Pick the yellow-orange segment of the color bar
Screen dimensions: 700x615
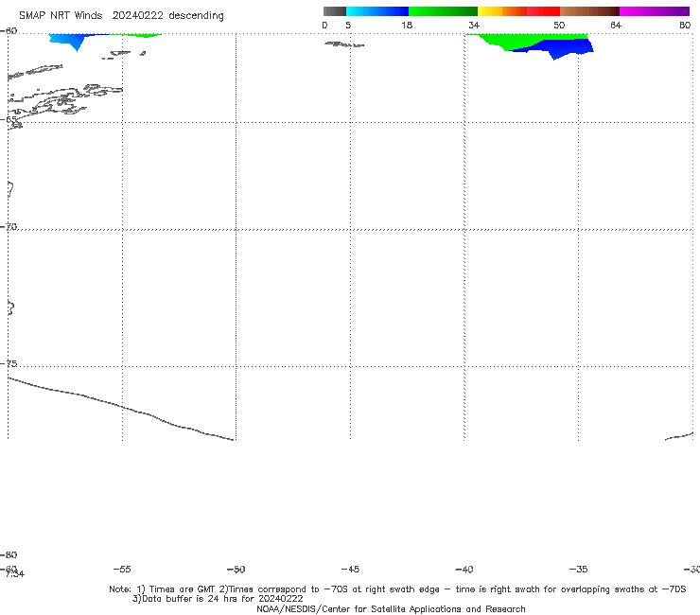(501, 11)
